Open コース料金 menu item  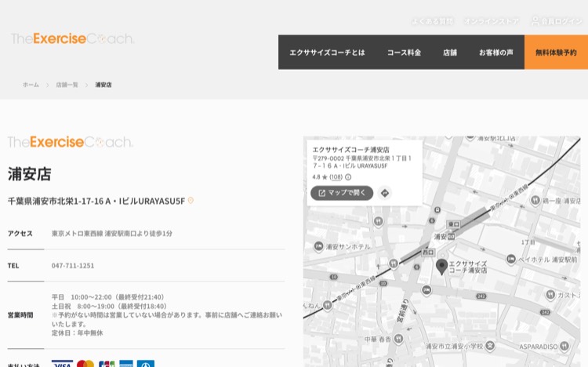point(404,53)
